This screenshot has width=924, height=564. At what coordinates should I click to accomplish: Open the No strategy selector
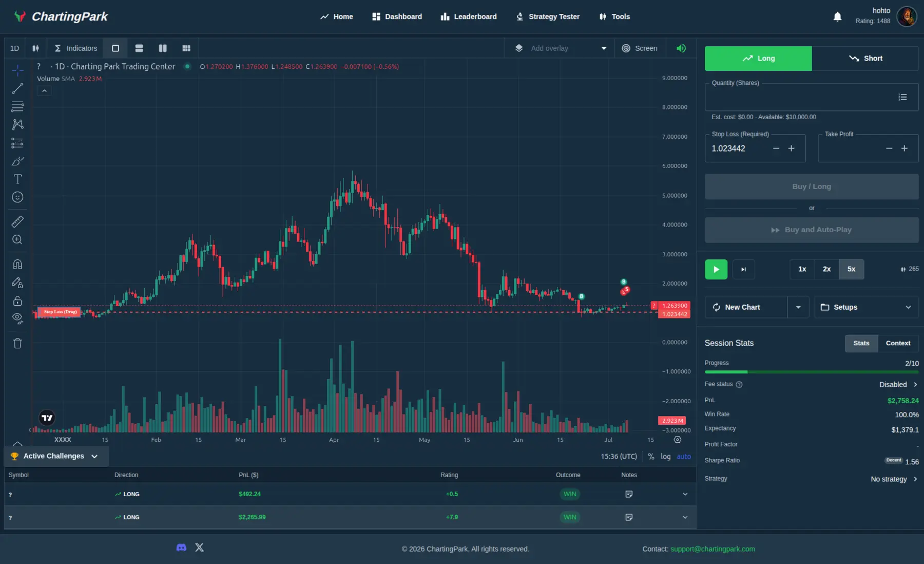tap(894, 479)
